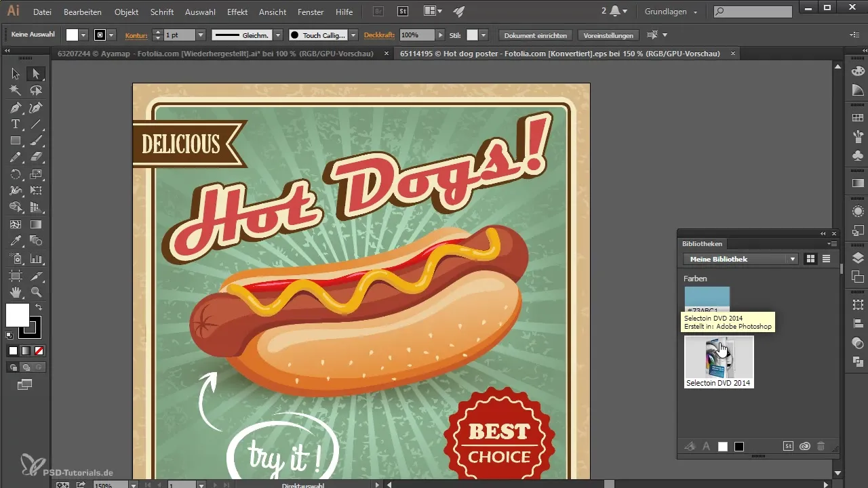Select the Column Graph tool
868x488 pixels.
[x=36, y=258]
